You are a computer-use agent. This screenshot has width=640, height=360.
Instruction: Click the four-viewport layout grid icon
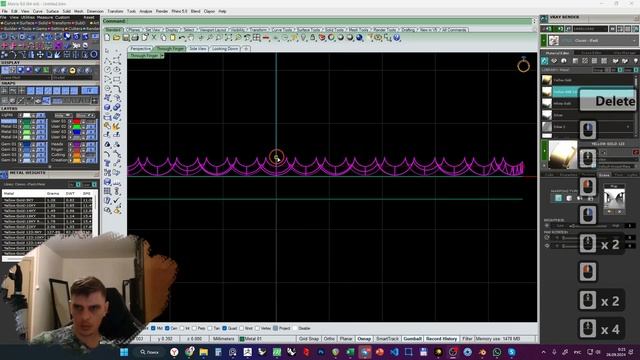[x=257, y=38]
